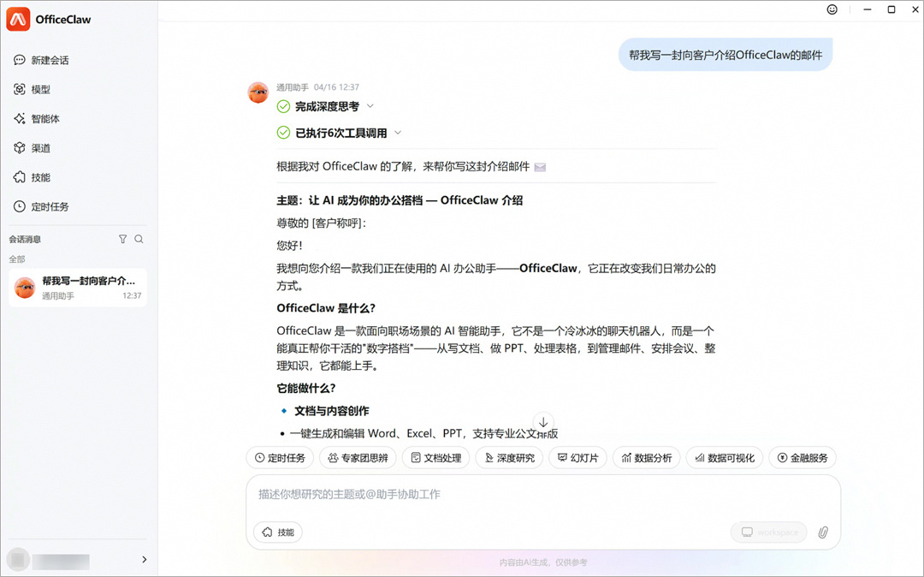Click the 尊敬的 [客户称呼] line

click(321, 223)
